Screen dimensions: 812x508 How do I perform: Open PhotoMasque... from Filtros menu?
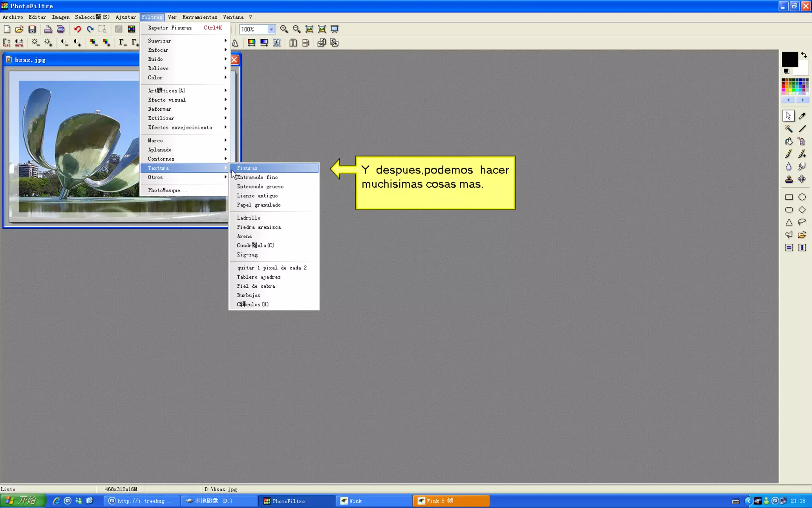tap(185, 190)
